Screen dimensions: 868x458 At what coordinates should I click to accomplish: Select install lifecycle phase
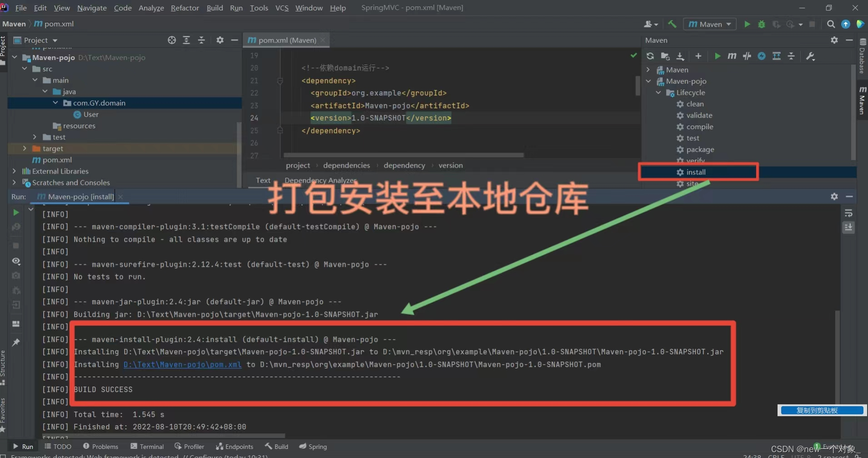click(x=696, y=172)
